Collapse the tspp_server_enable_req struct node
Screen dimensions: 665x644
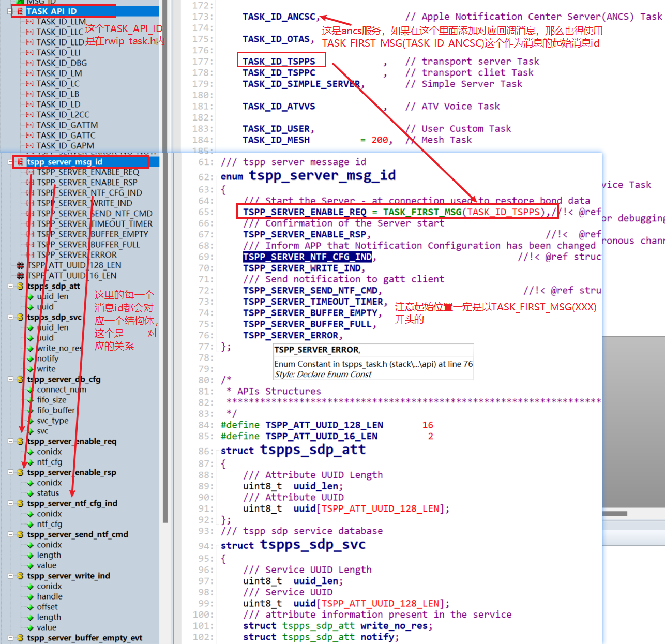(x=11, y=441)
